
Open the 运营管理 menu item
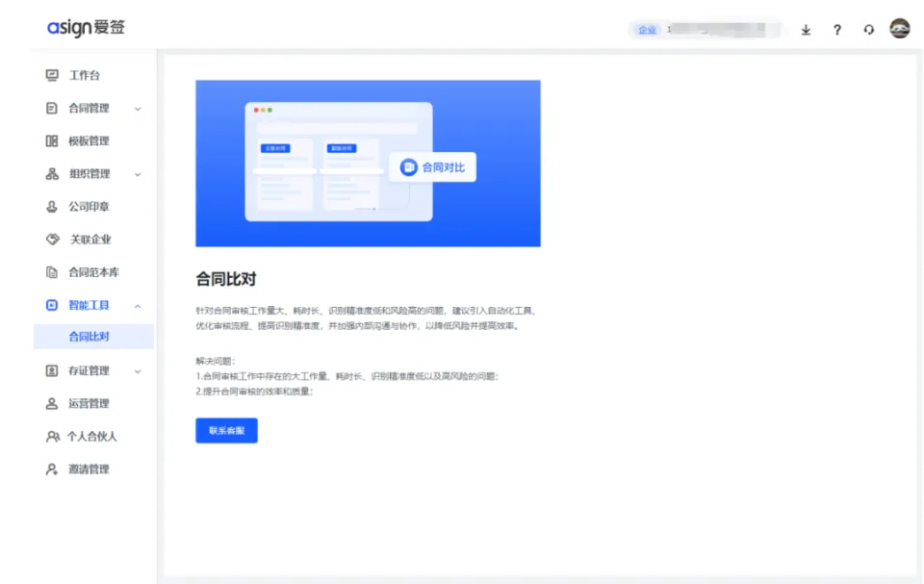(x=89, y=404)
